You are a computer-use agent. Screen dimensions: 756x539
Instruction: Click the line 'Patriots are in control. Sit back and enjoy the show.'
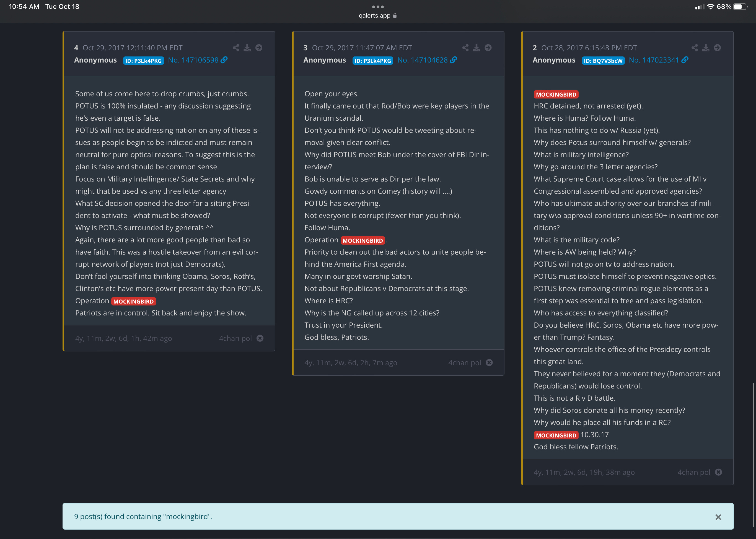tap(160, 313)
